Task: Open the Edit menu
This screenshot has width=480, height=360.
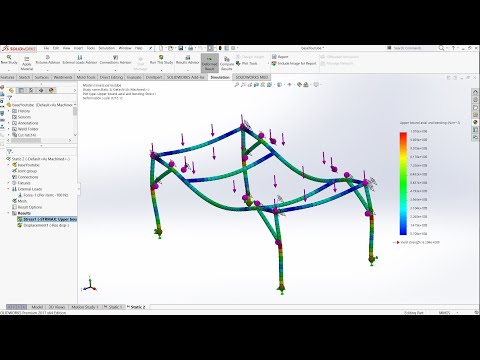Action: coord(56,48)
